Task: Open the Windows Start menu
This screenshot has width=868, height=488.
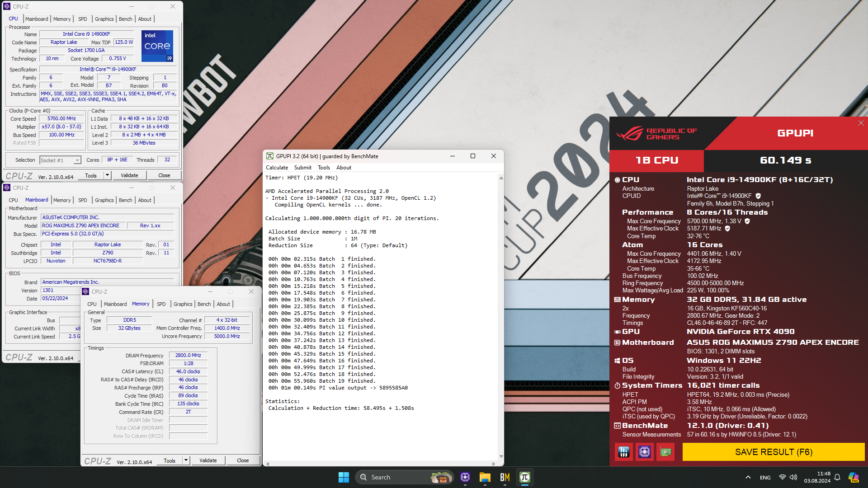Action: click(344, 477)
